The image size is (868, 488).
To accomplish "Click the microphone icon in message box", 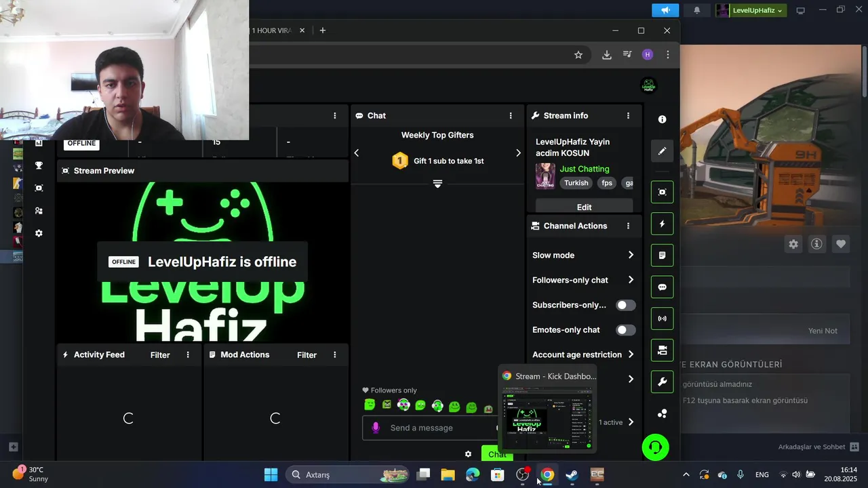I will click(376, 428).
